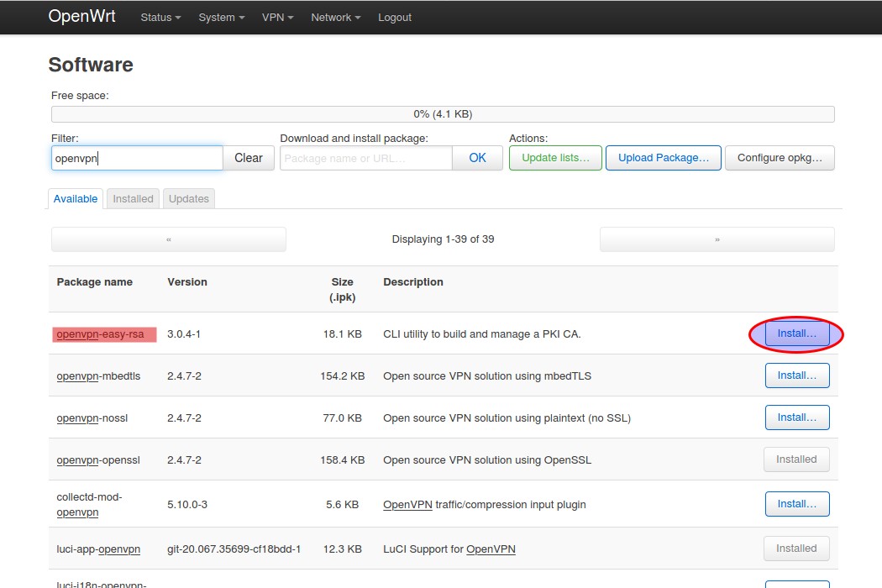Click the Logout link

394,18
